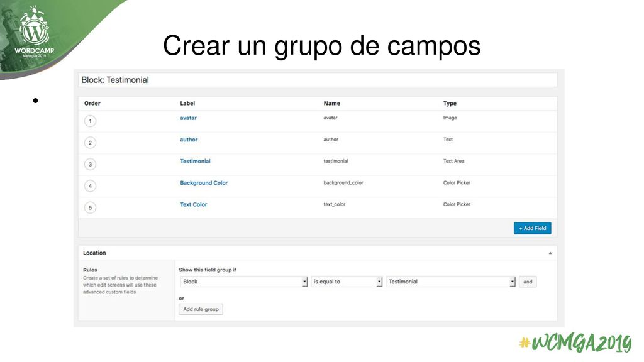Image resolution: width=644 pixels, height=362 pixels.
Task: Click the Label column header
Action: coord(187,104)
